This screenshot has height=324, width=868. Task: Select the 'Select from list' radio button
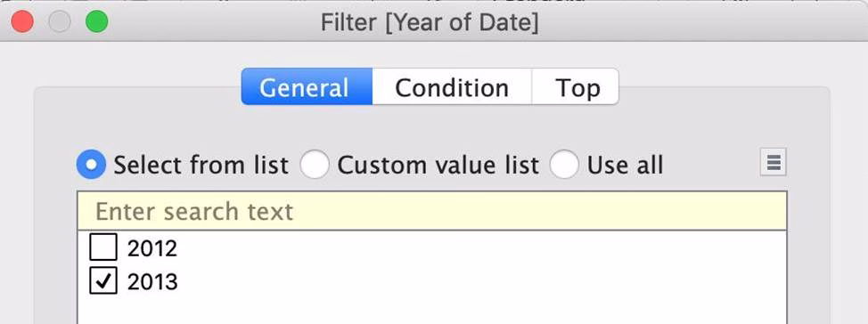(91, 165)
